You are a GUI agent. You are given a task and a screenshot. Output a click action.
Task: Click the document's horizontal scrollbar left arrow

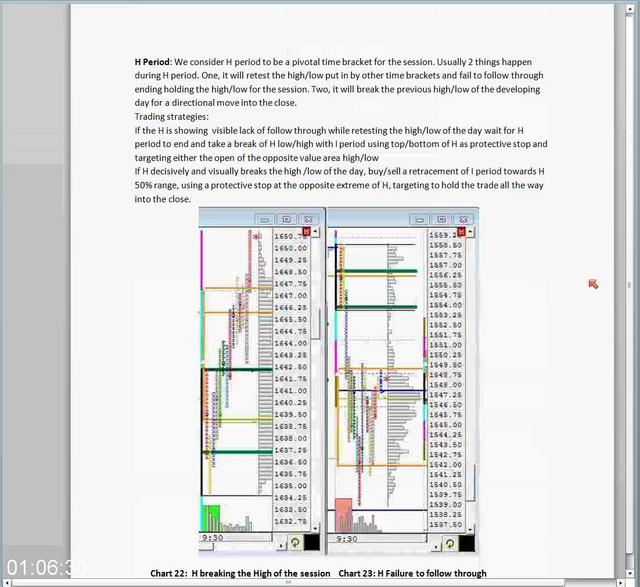[x=8, y=583]
